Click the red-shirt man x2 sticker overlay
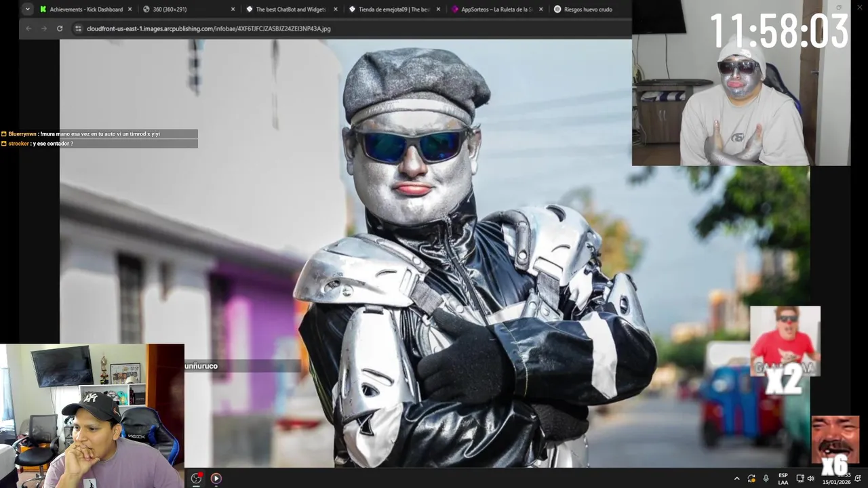Image resolution: width=868 pixels, height=488 pixels. point(785,349)
